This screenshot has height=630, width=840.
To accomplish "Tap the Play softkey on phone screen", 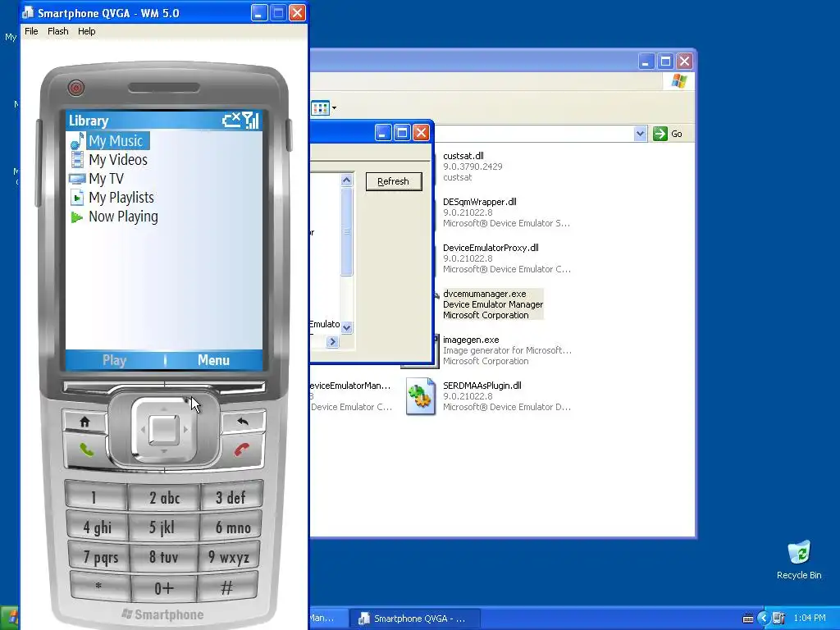I will click(x=114, y=360).
